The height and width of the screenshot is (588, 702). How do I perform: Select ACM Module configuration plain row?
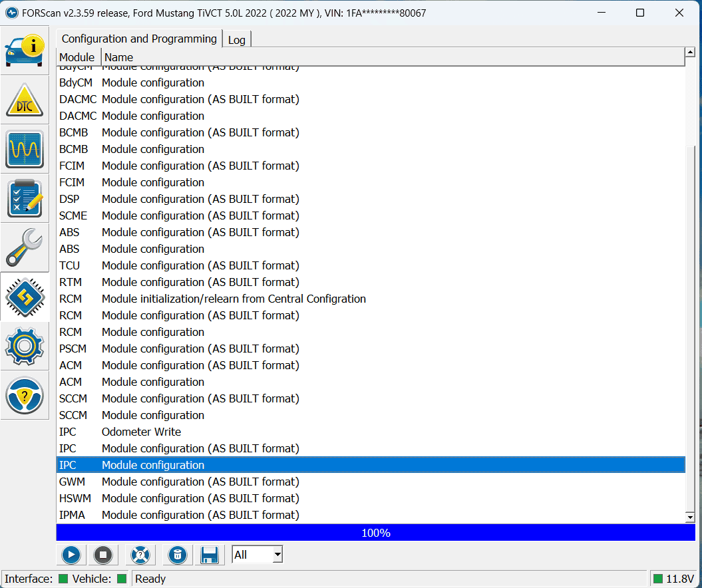(x=371, y=382)
